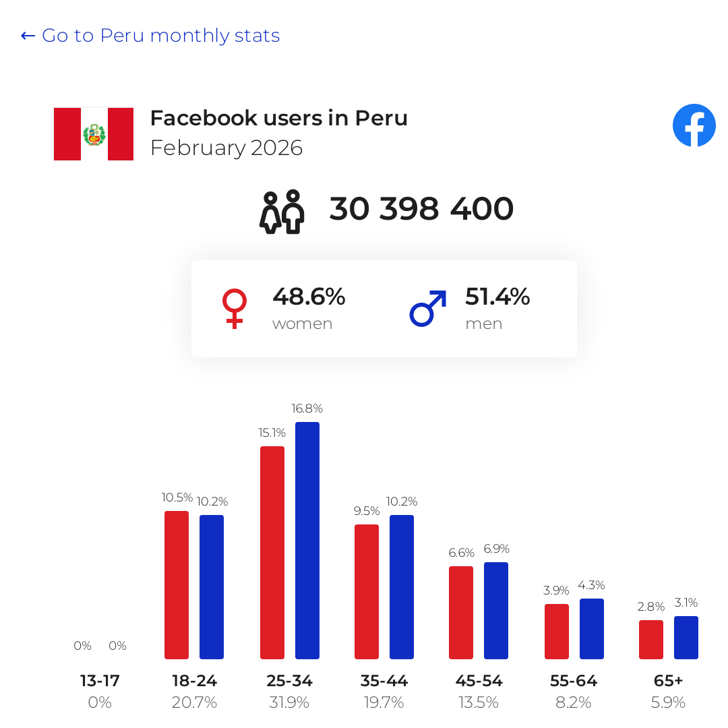Image resolution: width=728 pixels, height=728 pixels.
Task: Click the blue 10.2% bar for 35-44
Action: pos(402,587)
